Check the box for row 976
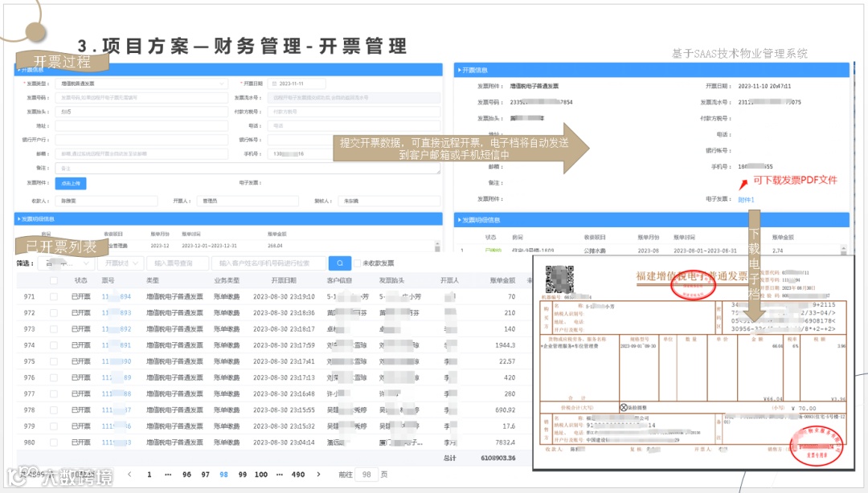This screenshot has width=868, height=493. pos(54,378)
